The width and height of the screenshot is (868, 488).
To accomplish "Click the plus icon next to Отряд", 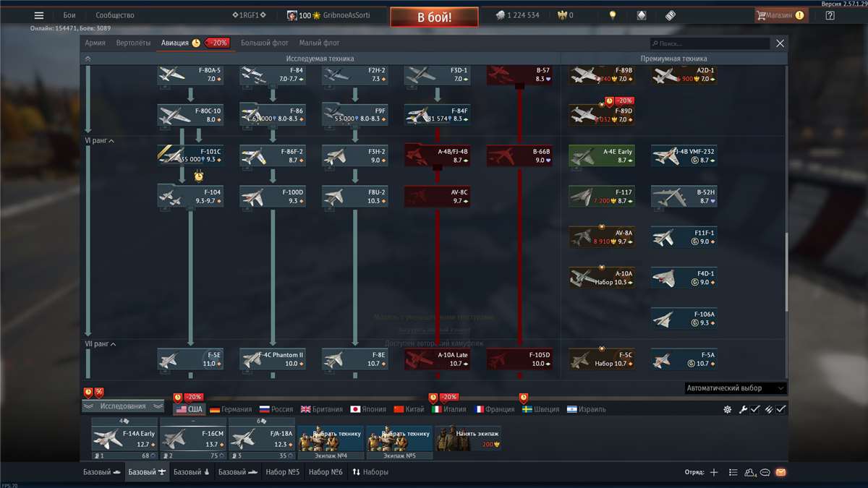I will point(714,472).
